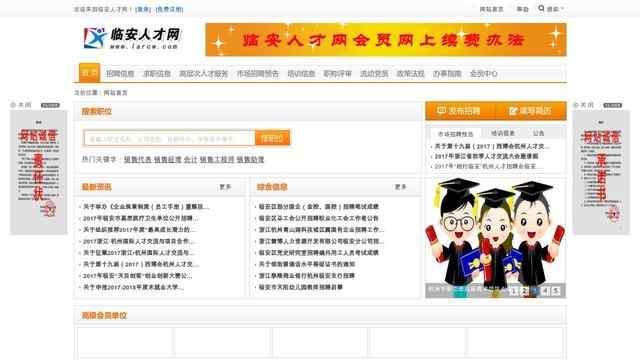Close the left floating ad via 关闭
The image size is (640, 360).
click(x=21, y=105)
